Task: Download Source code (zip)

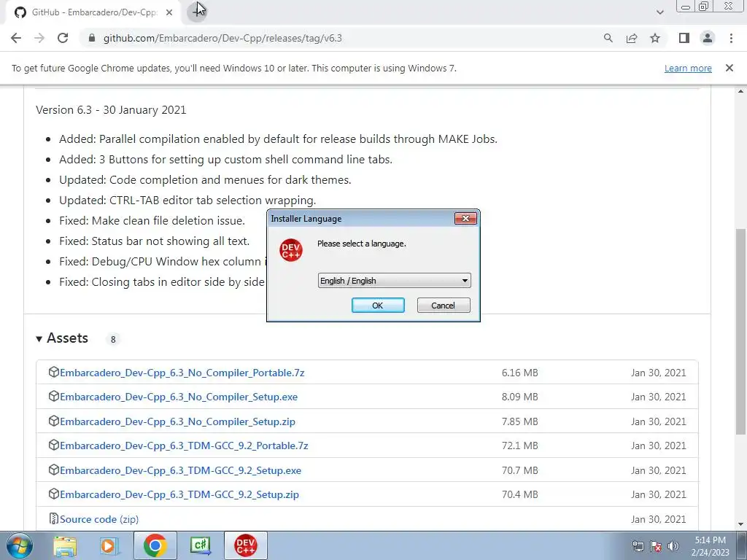Action: pos(99,519)
